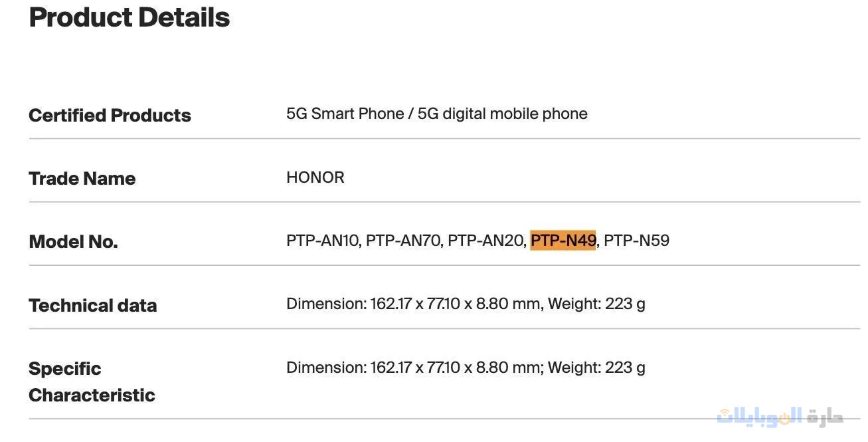Click the Model No. row label

[73, 241]
